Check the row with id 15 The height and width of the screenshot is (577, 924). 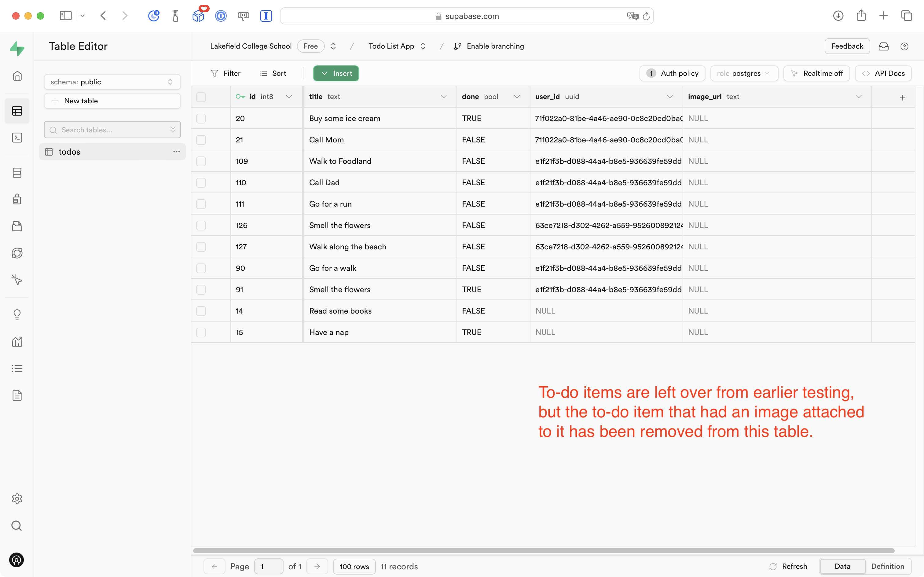click(x=201, y=333)
